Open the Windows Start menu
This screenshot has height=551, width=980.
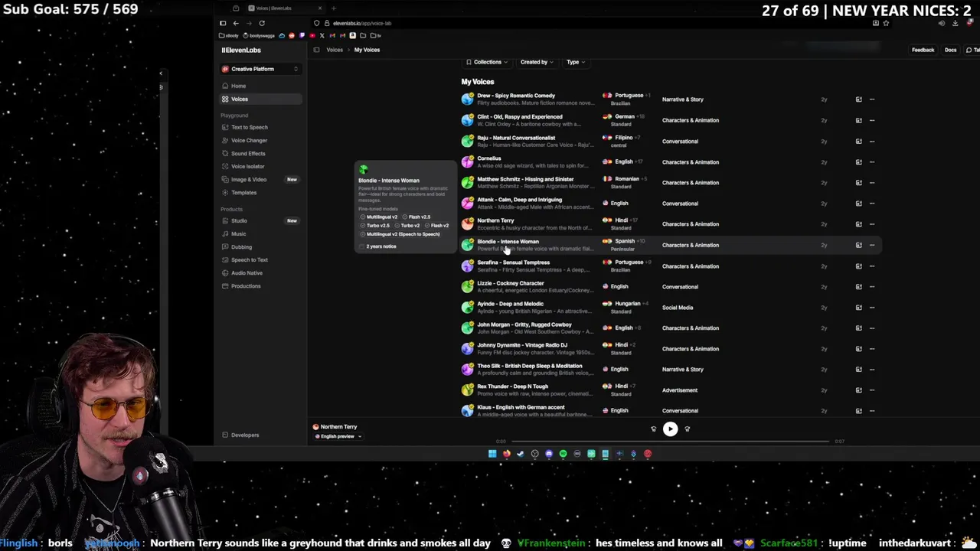pos(492,454)
